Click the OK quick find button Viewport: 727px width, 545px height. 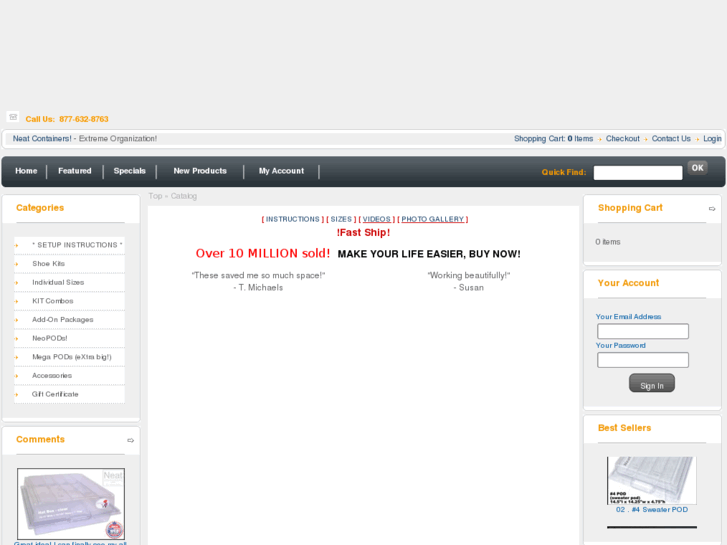(697, 168)
